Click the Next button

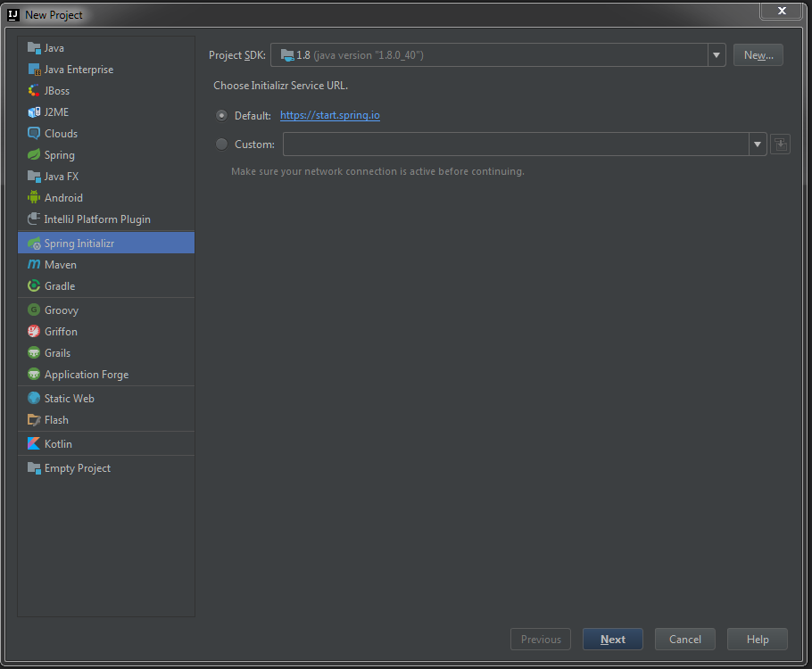612,639
